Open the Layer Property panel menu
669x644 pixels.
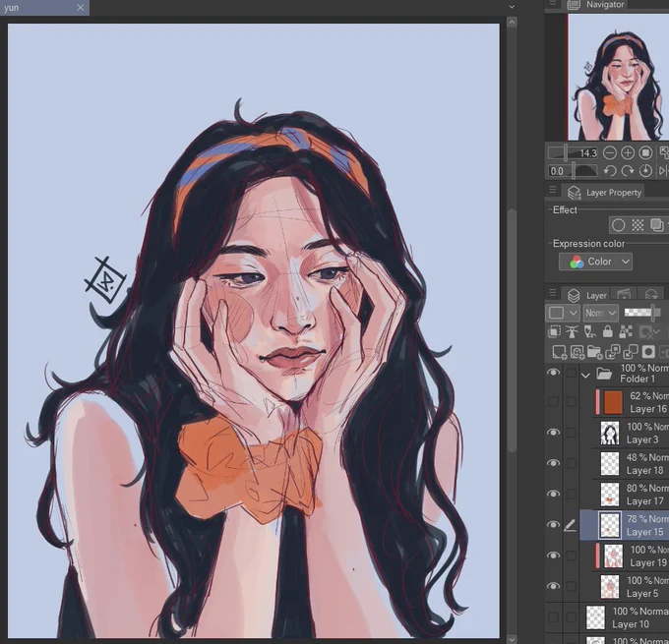pyautogui.click(x=553, y=189)
